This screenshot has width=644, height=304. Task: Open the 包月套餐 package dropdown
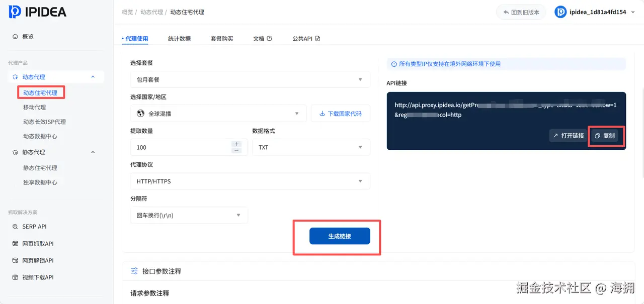pos(250,79)
